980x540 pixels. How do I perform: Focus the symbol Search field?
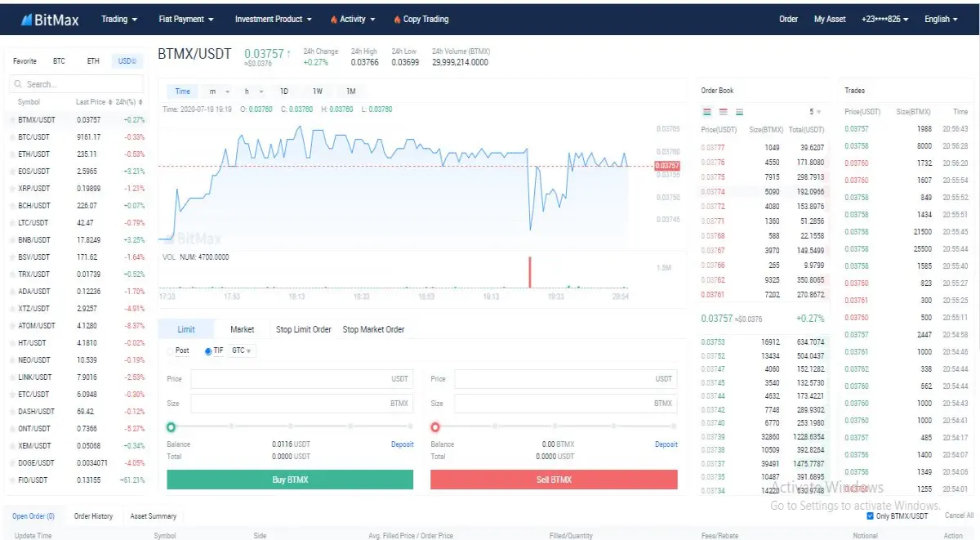click(75, 84)
